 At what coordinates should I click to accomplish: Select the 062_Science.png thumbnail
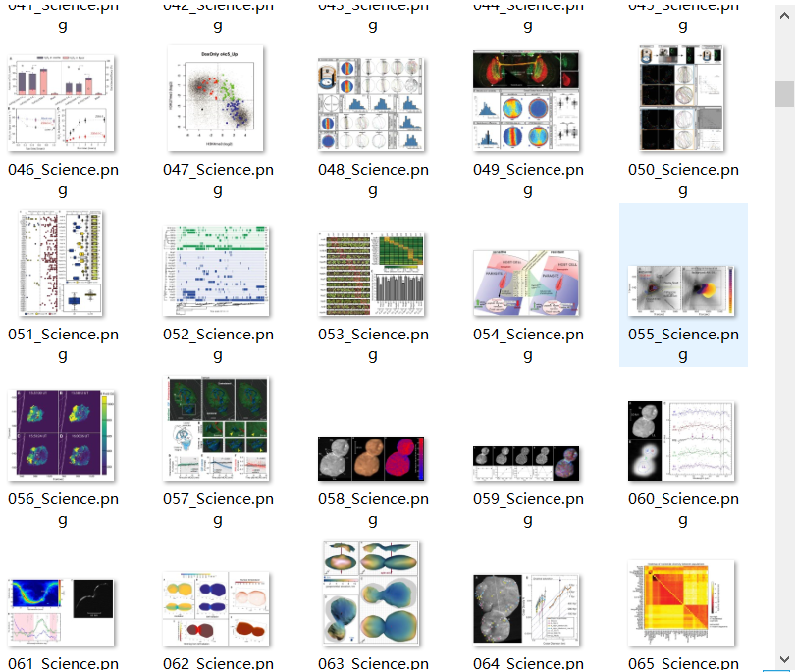tap(216, 608)
